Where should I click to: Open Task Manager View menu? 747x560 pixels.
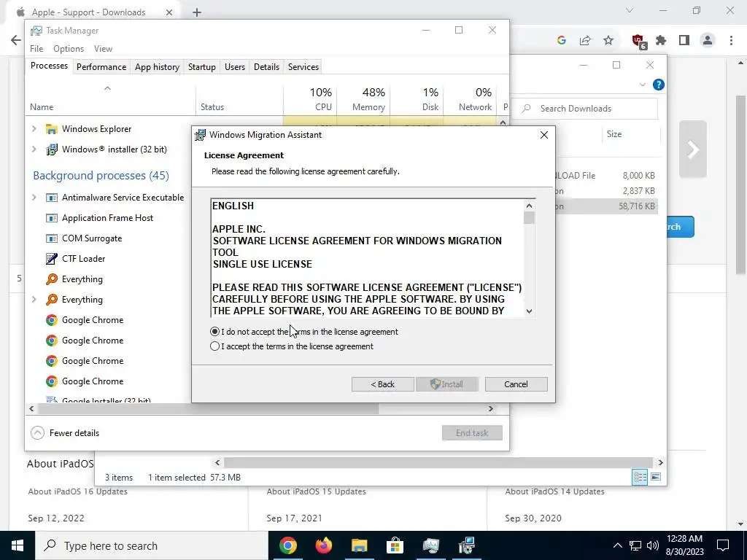[103, 49]
